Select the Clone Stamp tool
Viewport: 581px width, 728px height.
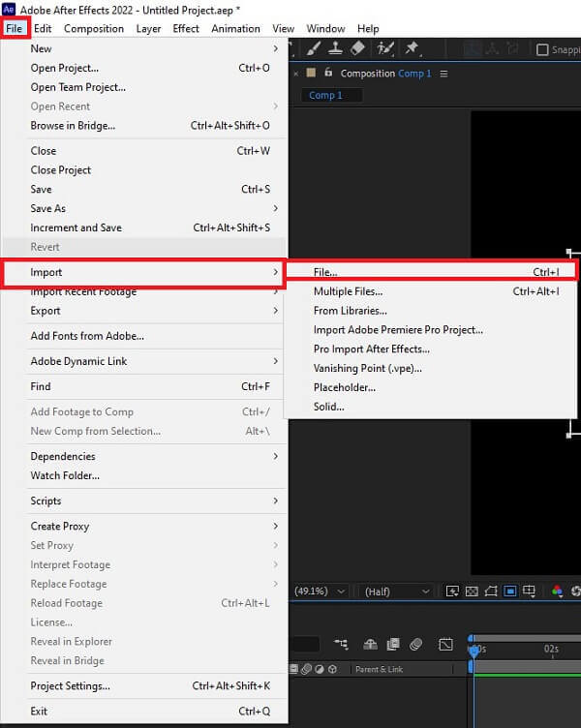coord(335,47)
